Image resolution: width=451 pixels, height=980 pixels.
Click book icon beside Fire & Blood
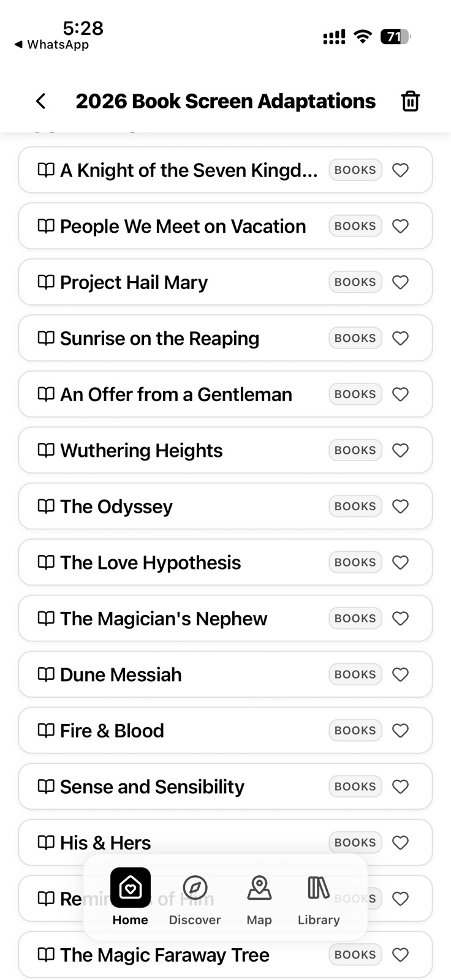coord(46,730)
